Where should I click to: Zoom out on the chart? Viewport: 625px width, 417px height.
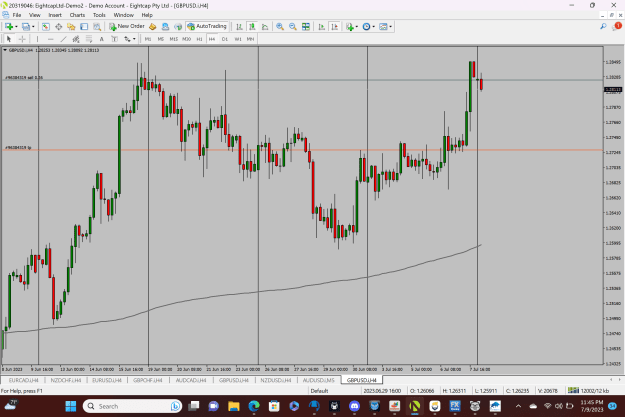tap(293, 27)
